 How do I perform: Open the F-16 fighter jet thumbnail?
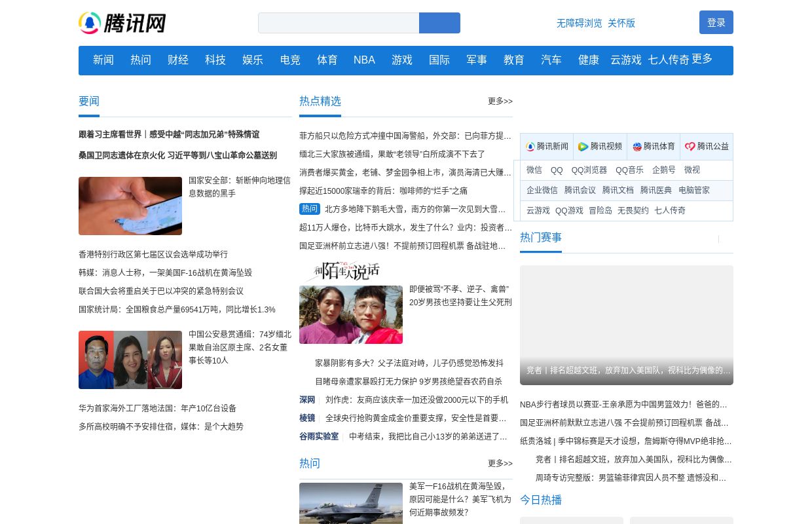click(351, 503)
